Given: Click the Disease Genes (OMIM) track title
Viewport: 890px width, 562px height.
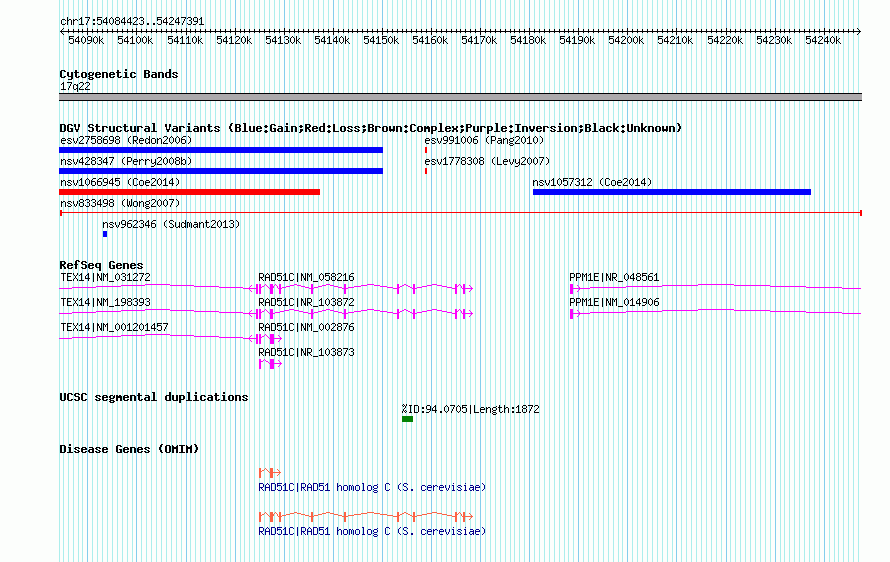Looking at the screenshot, I should point(129,449).
